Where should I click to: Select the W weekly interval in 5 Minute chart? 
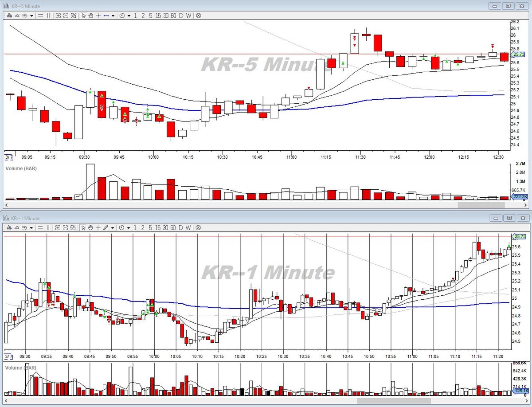pos(188,16)
